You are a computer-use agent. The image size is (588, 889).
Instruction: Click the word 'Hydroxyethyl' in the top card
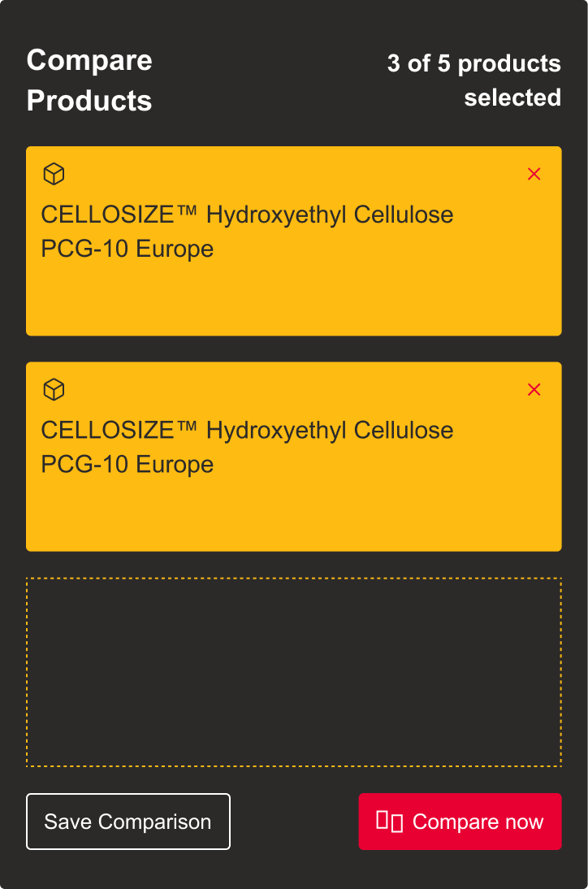coord(276,215)
